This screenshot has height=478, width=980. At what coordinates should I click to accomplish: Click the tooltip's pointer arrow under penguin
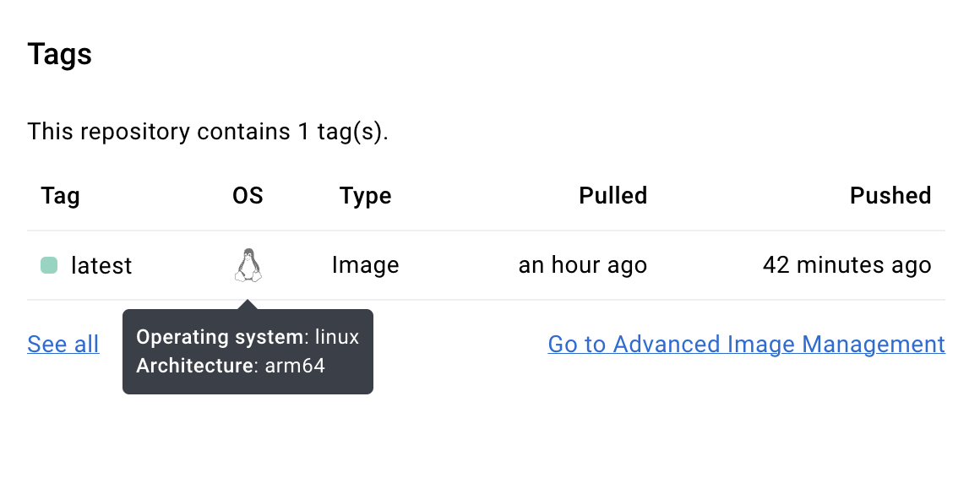[x=248, y=304]
